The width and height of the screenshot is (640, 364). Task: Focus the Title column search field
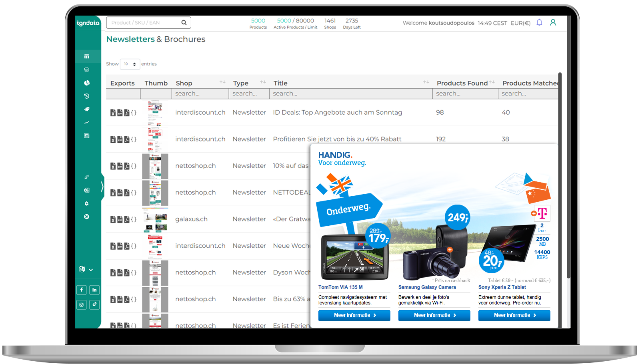tap(351, 93)
